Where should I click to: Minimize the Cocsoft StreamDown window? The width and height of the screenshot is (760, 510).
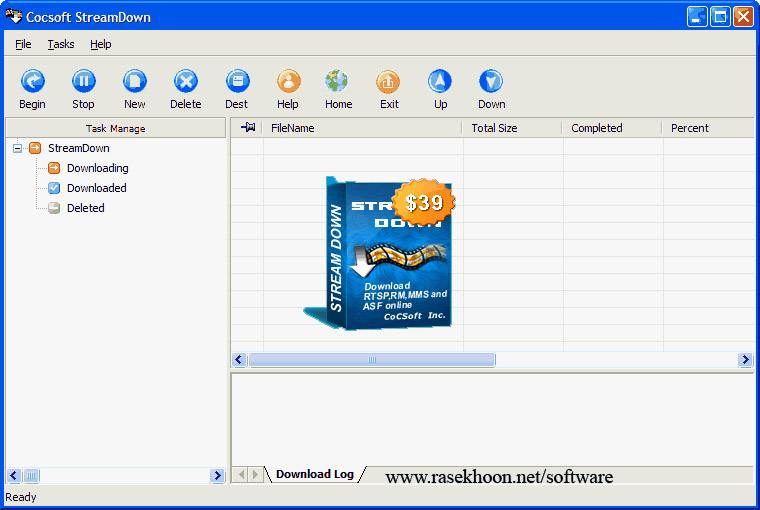click(697, 17)
